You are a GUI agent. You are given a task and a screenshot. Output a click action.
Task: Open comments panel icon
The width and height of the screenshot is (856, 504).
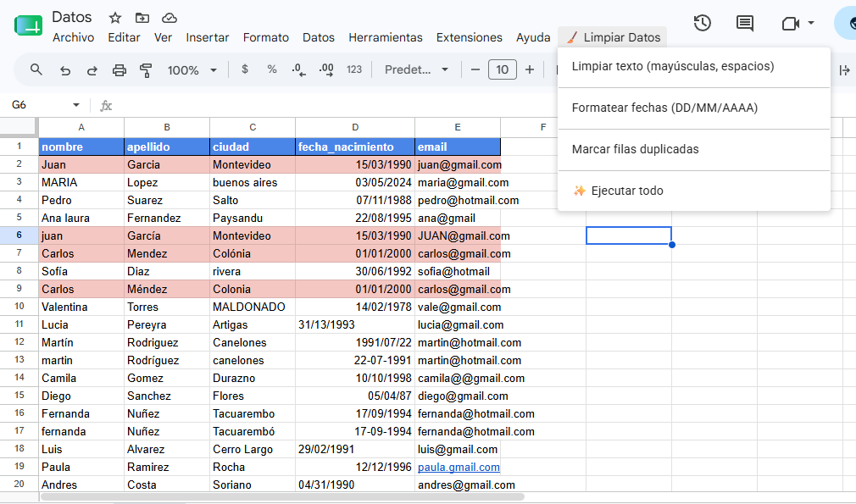click(x=745, y=23)
